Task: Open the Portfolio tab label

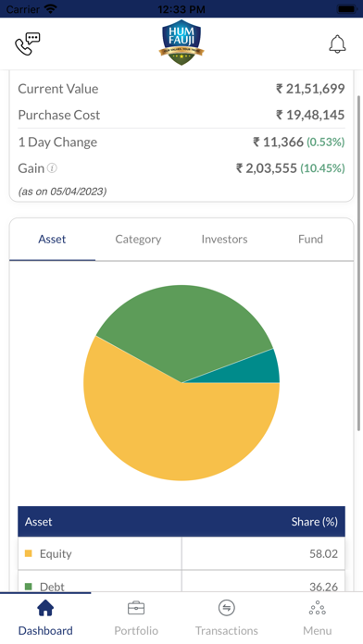Action: tap(136, 630)
